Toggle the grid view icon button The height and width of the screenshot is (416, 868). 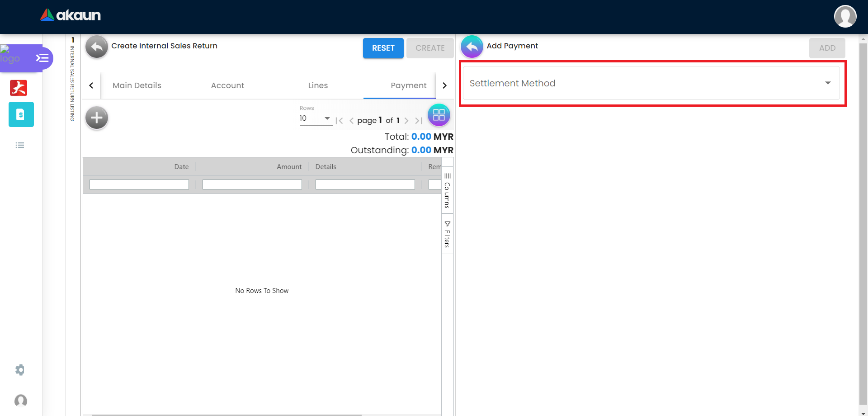(439, 115)
